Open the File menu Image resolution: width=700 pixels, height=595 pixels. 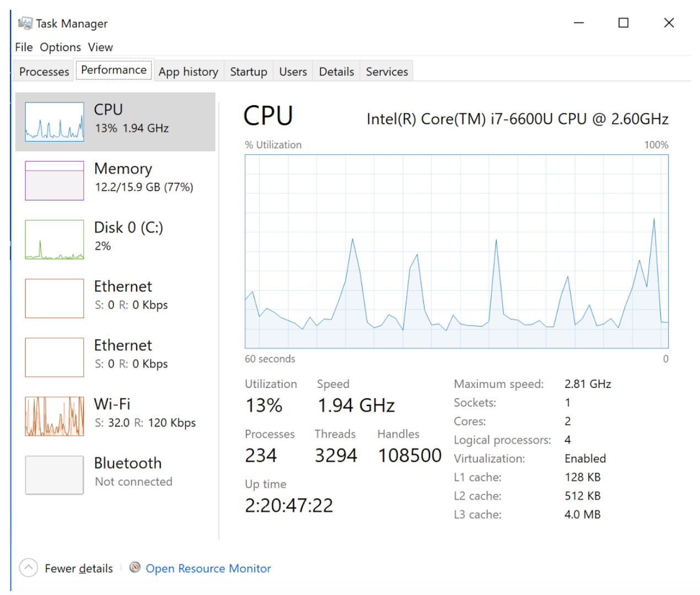click(x=24, y=47)
